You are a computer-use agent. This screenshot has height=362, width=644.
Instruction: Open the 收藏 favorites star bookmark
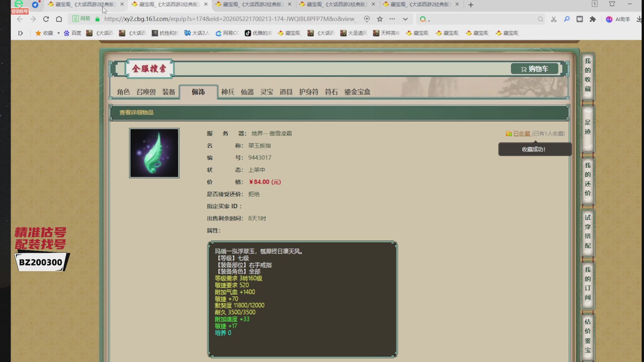(x=44, y=33)
